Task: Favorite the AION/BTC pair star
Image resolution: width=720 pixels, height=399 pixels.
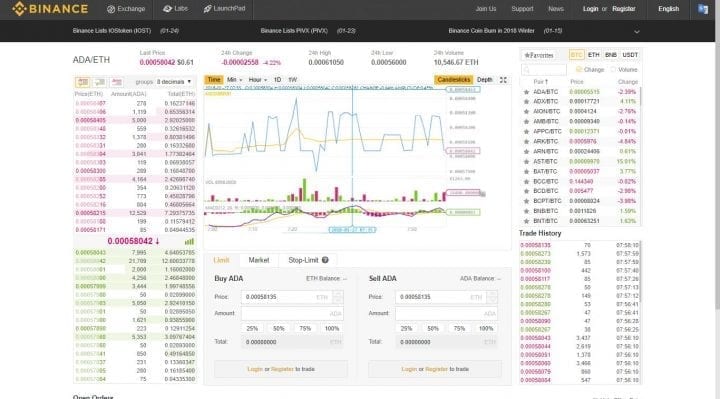Action: [526, 112]
